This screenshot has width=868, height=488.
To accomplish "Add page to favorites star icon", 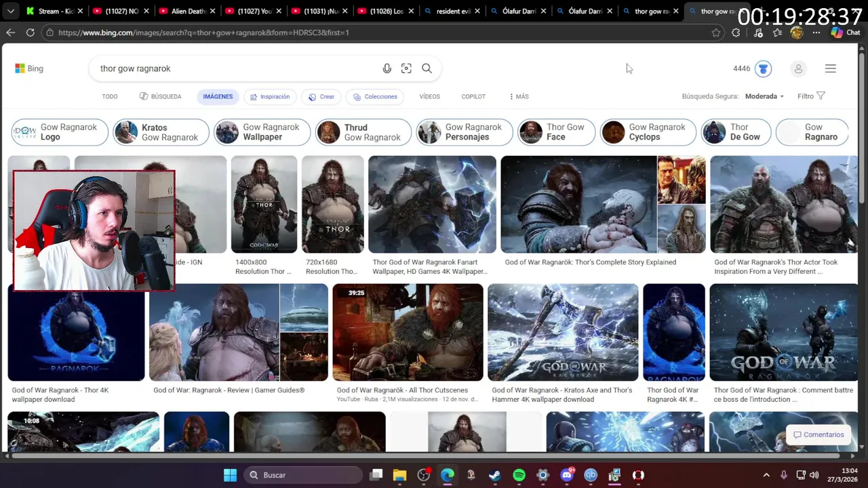I will pos(716,33).
